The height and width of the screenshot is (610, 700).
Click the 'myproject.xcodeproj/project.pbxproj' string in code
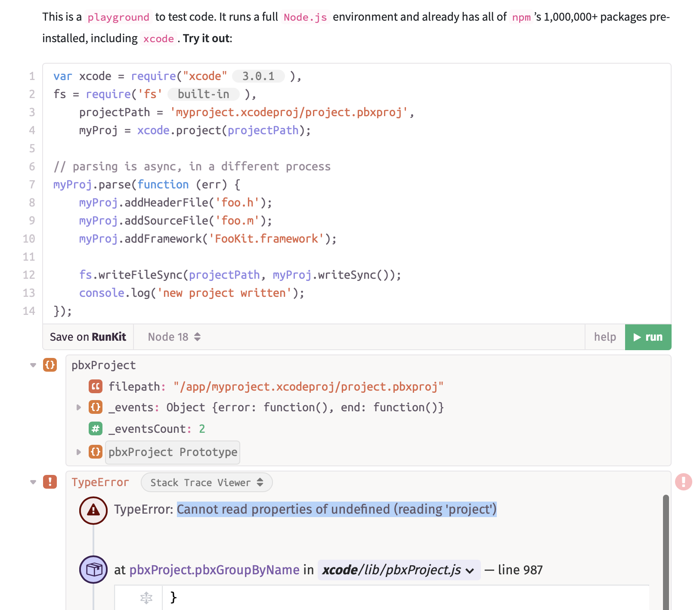289,112
